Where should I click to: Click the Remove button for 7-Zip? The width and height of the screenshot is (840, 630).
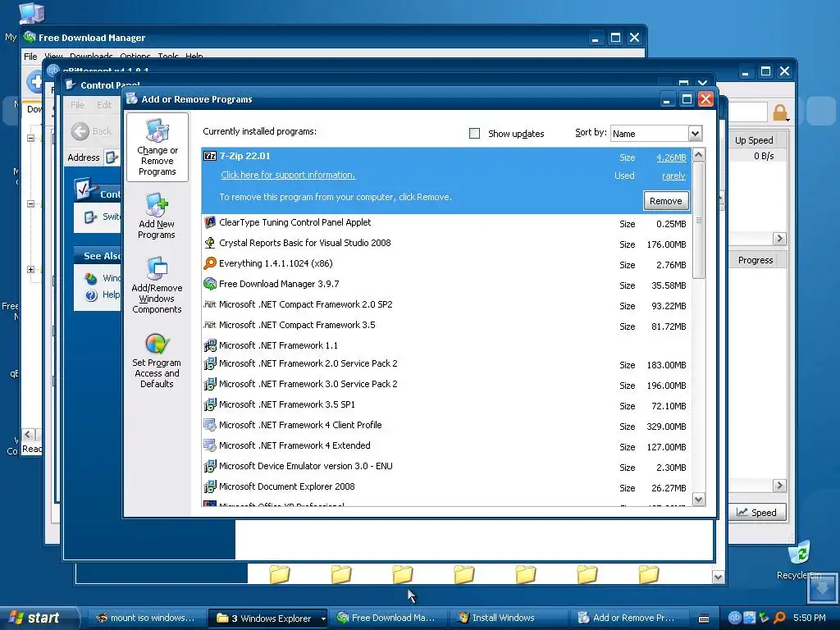(666, 201)
